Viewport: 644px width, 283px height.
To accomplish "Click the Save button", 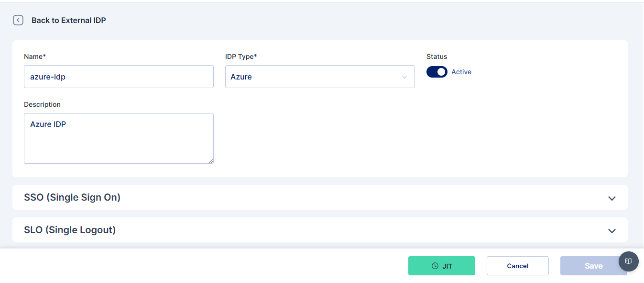I will pyautogui.click(x=594, y=266).
